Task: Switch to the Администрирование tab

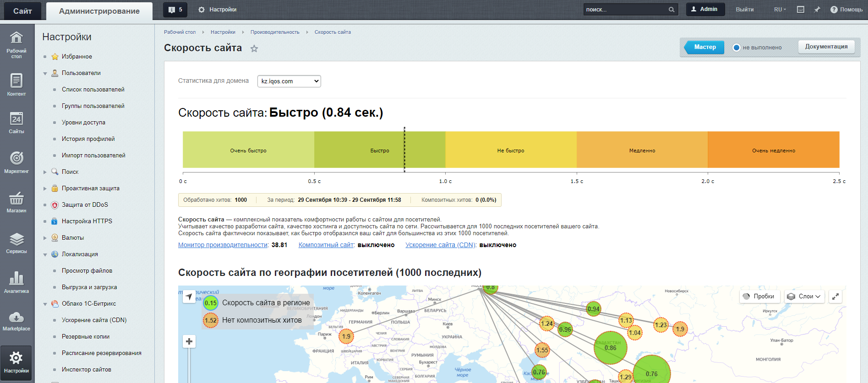Action: tap(99, 11)
